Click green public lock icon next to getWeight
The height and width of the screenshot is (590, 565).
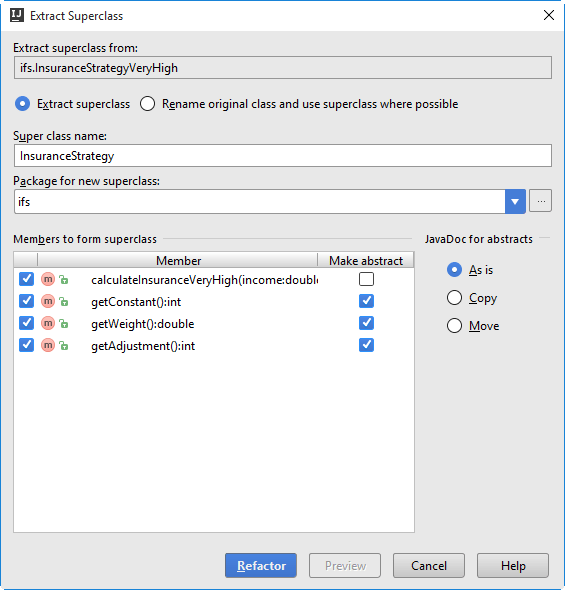tap(64, 324)
